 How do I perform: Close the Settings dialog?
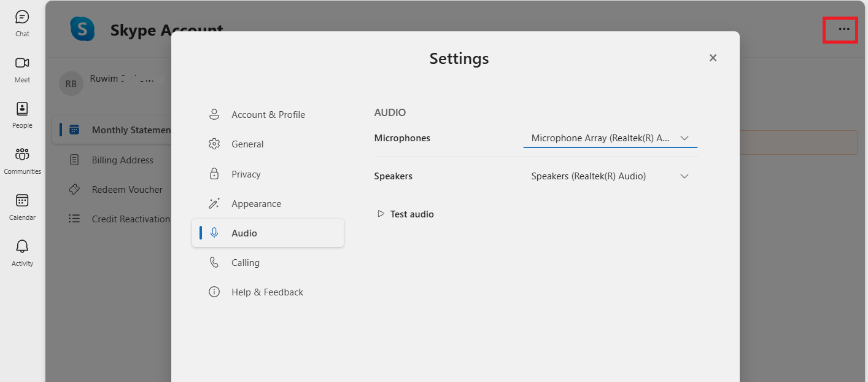[713, 58]
